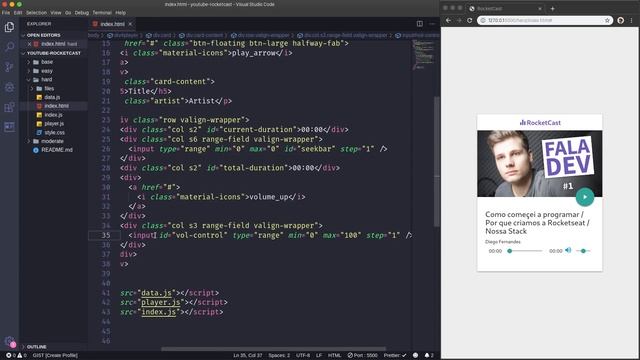Open player.js in the explorer
The image size is (640, 360).
pyautogui.click(x=54, y=124)
